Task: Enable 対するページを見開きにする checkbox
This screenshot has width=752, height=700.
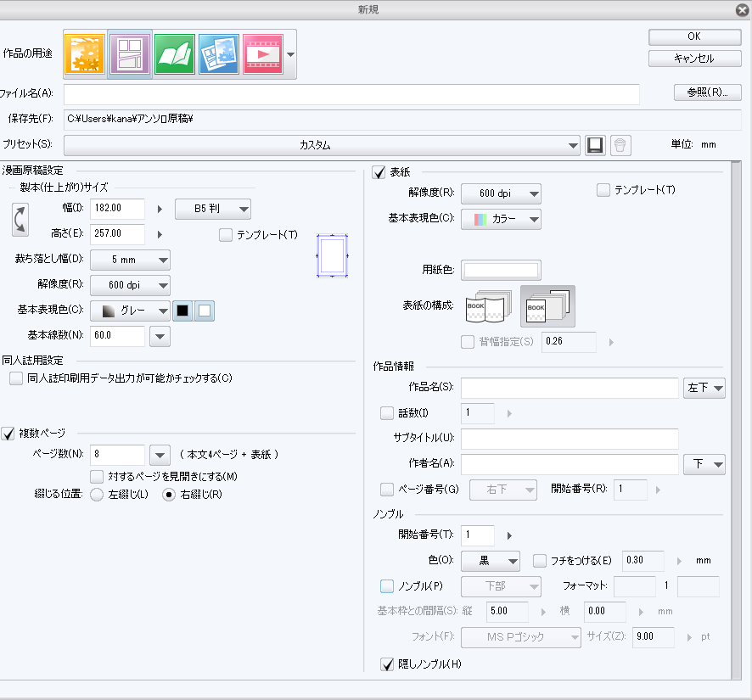Action: (x=97, y=477)
